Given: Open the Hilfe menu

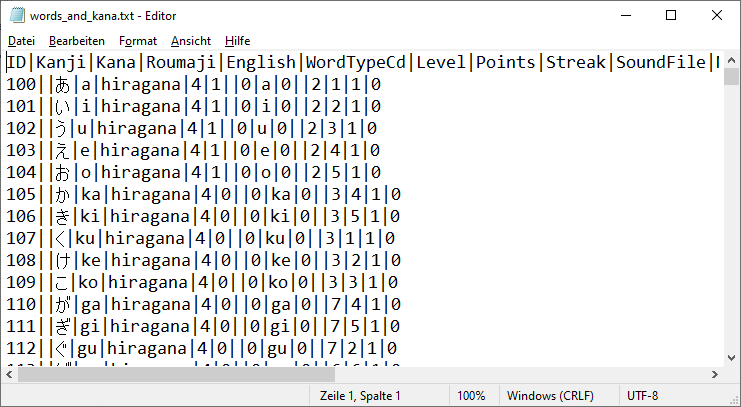Looking at the screenshot, I should click(238, 41).
